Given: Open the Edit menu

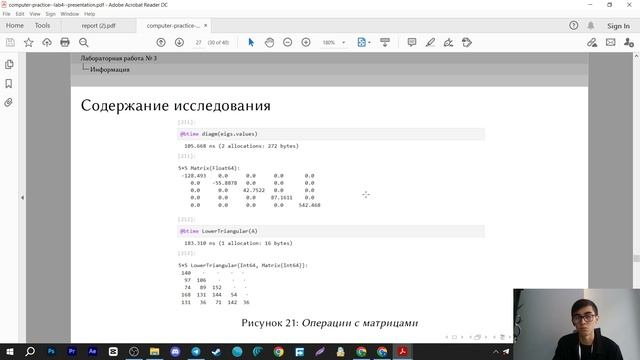Looking at the screenshot, I should click(x=20, y=14).
